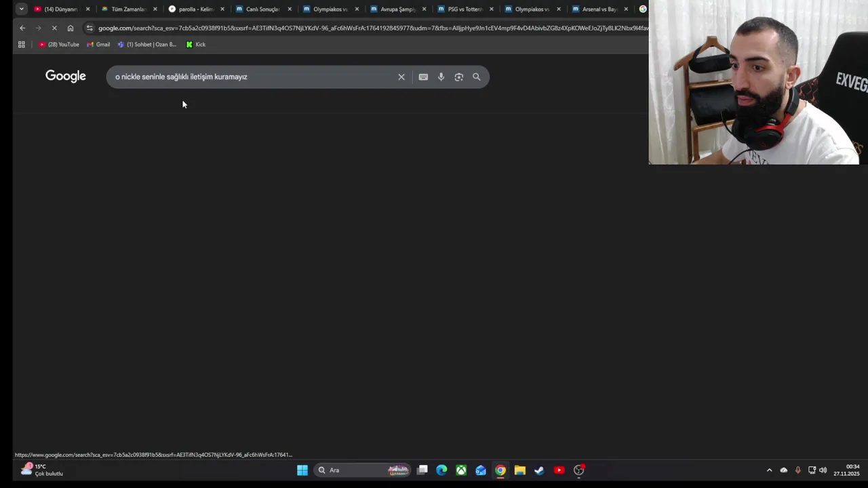Image resolution: width=868 pixels, height=488 pixels.
Task: Clear the Google search box text
Action: pyautogui.click(x=401, y=77)
